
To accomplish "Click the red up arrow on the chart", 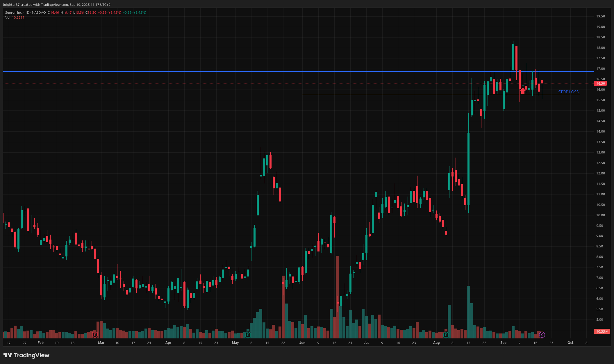I will pyautogui.click(x=523, y=91).
